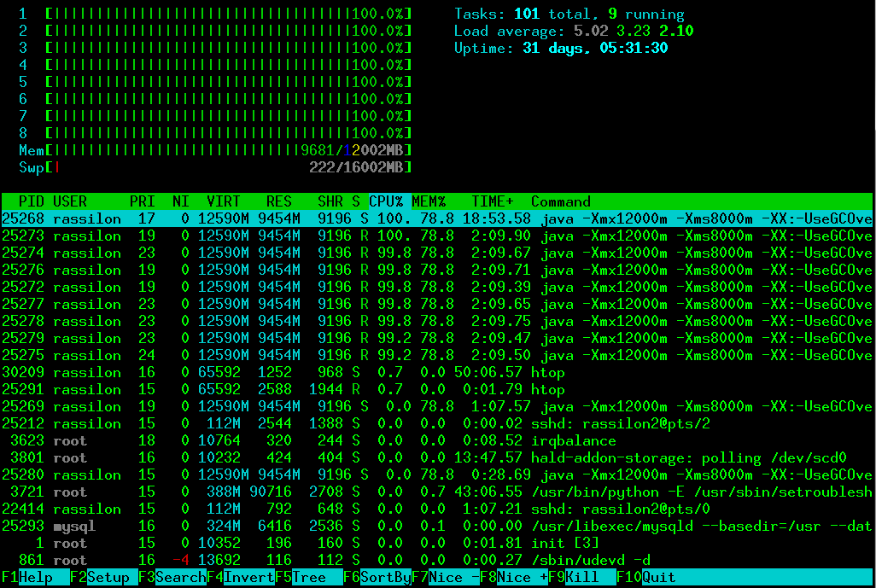The width and height of the screenshot is (876, 588).
Task: Select process row with PID 25272
Action: point(437,287)
